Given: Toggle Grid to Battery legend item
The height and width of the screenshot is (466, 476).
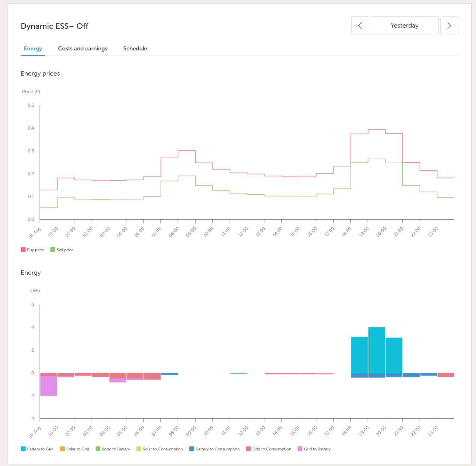Looking at the screenshot, I should coord(314,449).
